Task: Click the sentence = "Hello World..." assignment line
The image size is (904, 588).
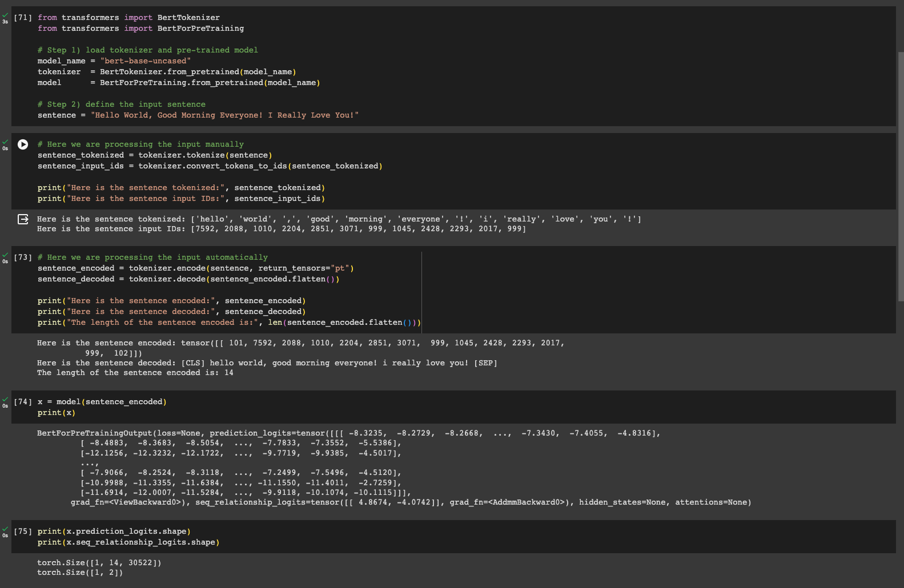Action: pyautogui.click(x=198, y=115)
